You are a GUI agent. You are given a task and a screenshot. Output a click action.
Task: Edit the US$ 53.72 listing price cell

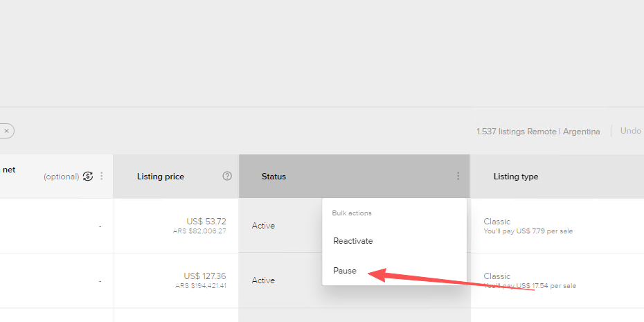click(x=205, y=222)
